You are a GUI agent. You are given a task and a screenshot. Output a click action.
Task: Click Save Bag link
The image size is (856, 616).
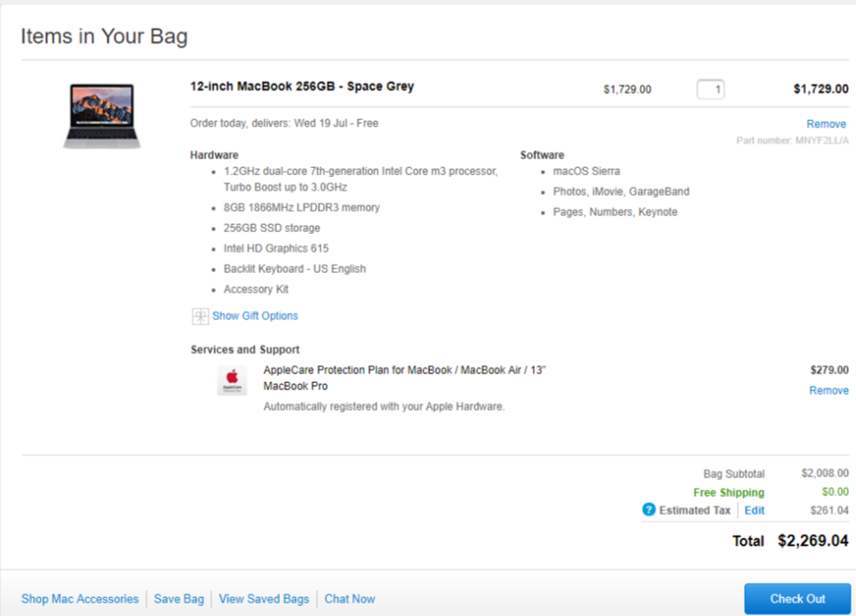click(179, 599)
